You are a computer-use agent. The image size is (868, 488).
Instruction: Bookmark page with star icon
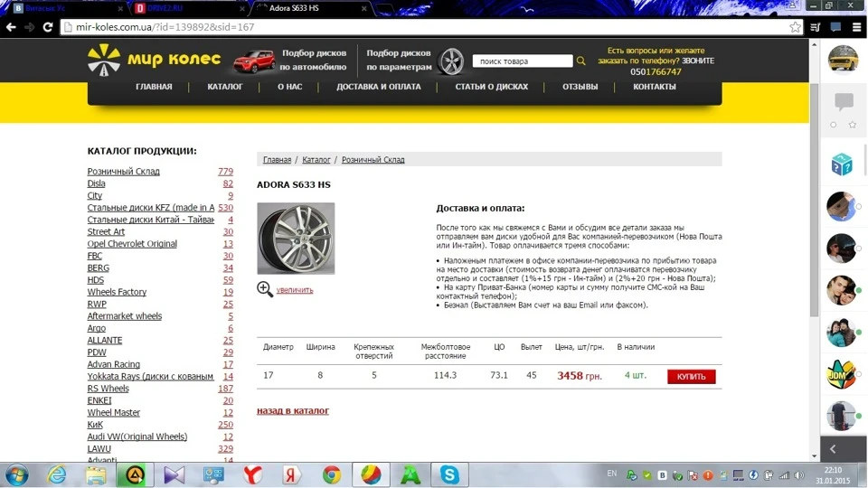[x=795, y=27]
